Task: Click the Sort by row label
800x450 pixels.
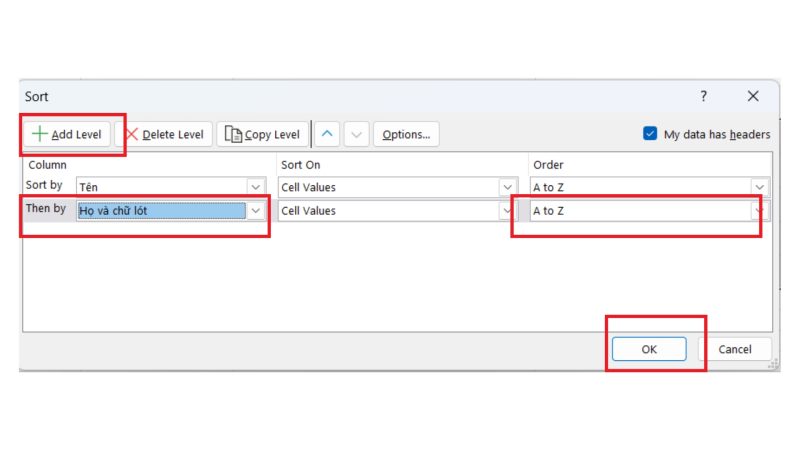Action: 44,185
